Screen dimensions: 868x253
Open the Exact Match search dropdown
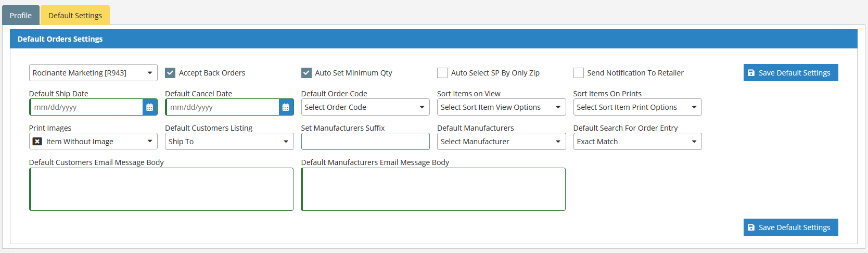coord(637,142)
